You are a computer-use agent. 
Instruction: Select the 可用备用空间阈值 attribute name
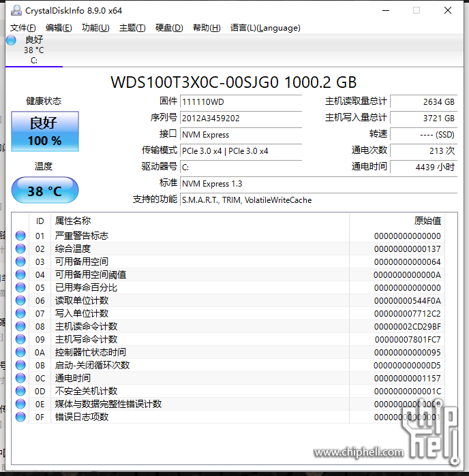click(91, 274)
